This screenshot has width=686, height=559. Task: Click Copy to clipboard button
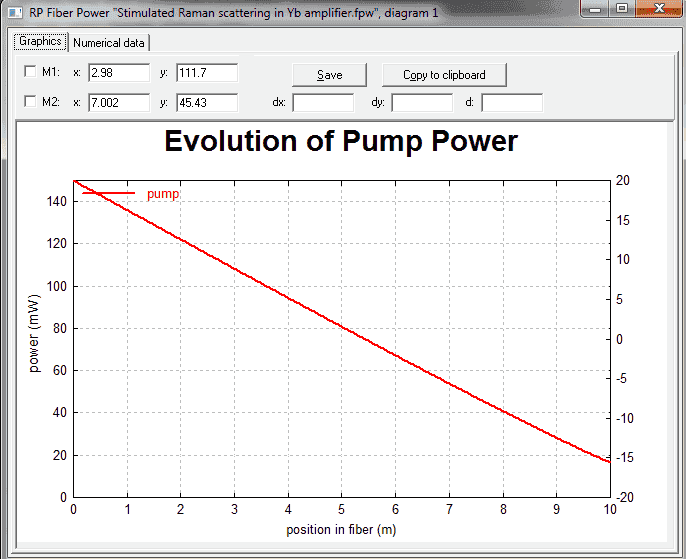(444, 75)
